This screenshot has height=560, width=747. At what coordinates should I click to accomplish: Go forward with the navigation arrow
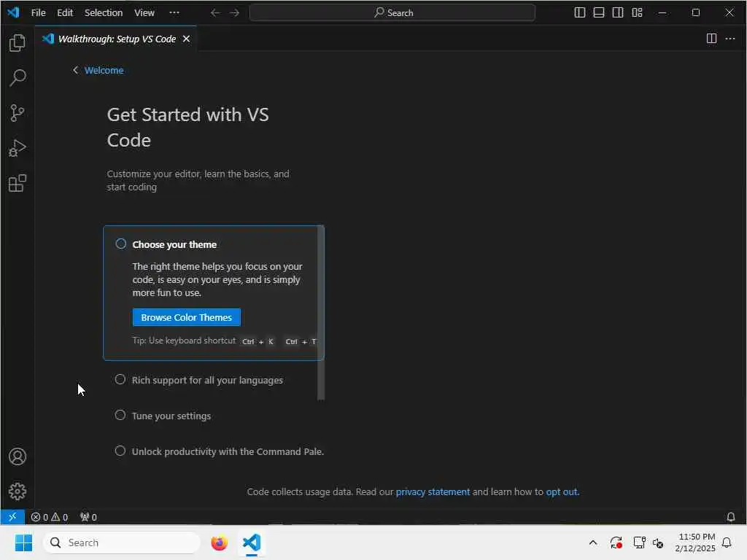click(234, 13)
